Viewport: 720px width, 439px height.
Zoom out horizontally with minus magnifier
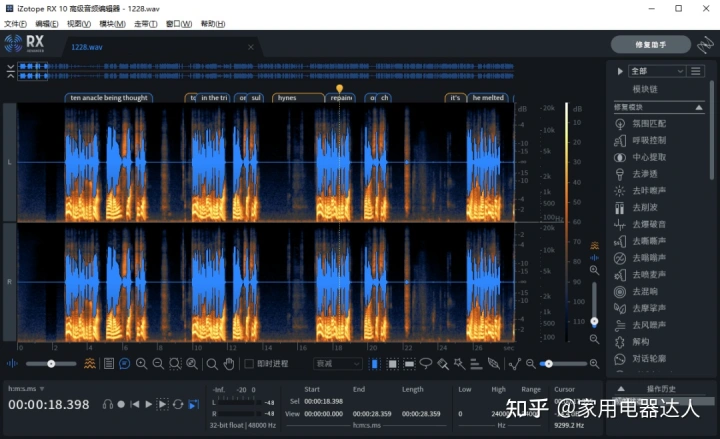[158, 364]
